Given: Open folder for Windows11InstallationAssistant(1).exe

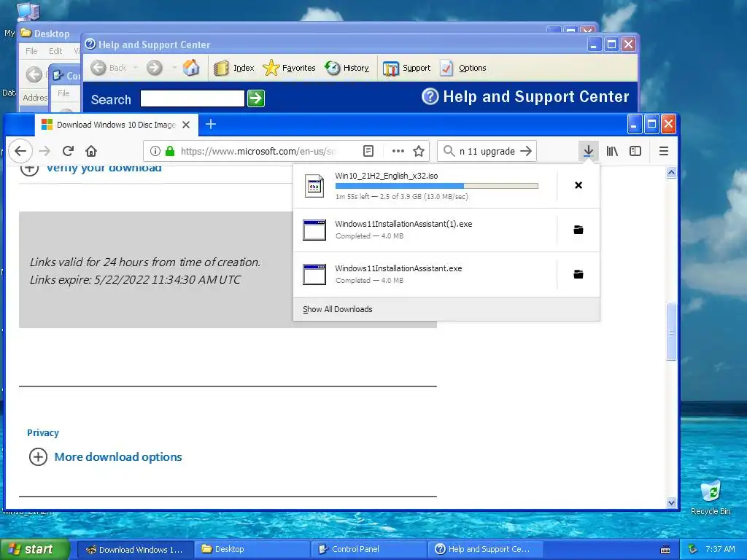Looking at the screenshot, I should pyautogui.click(x=578, y=230).
